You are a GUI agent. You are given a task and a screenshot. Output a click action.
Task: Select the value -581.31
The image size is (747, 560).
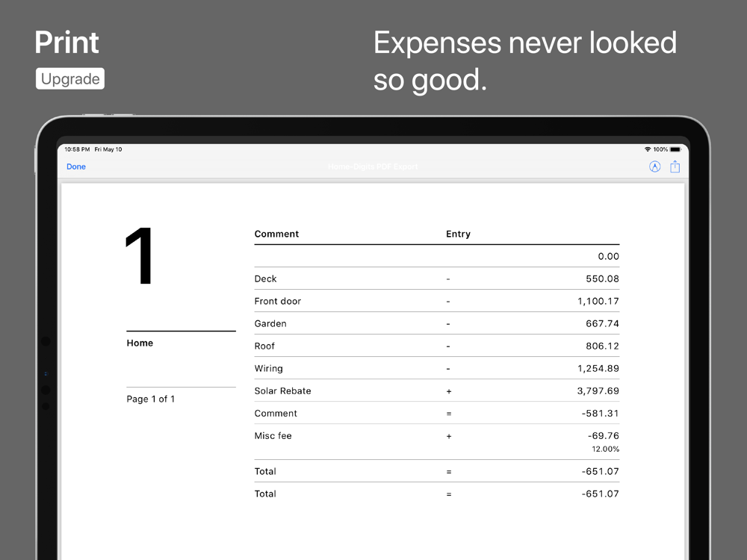(601, 414)
